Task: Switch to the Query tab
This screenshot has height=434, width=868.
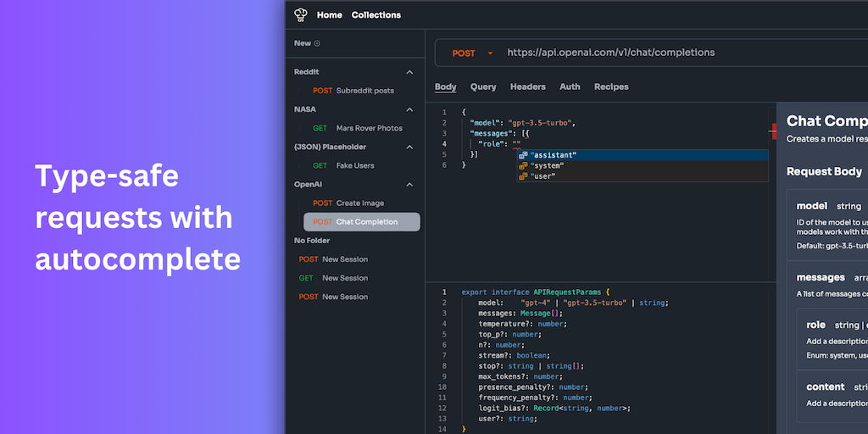Action: (x=483, y=86)
